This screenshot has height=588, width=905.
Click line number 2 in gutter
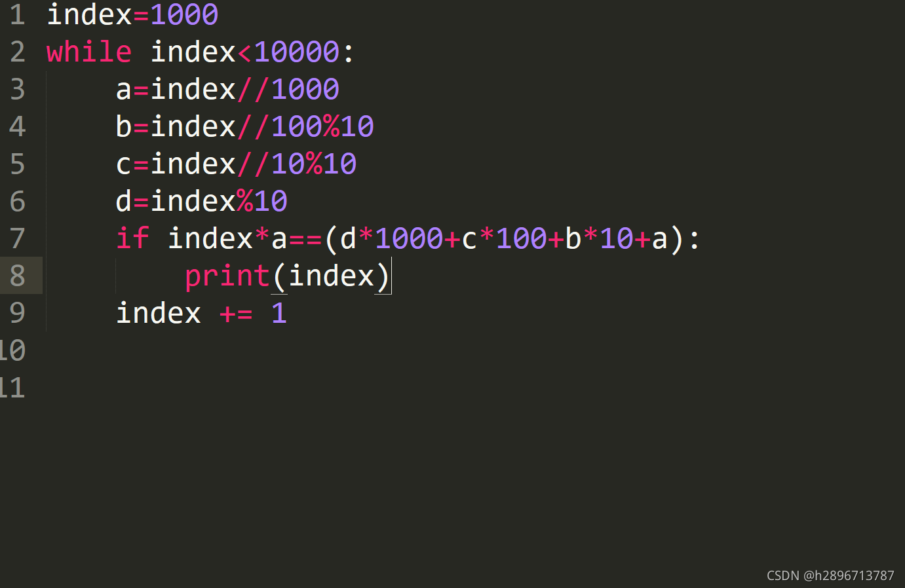coord(18,52)
